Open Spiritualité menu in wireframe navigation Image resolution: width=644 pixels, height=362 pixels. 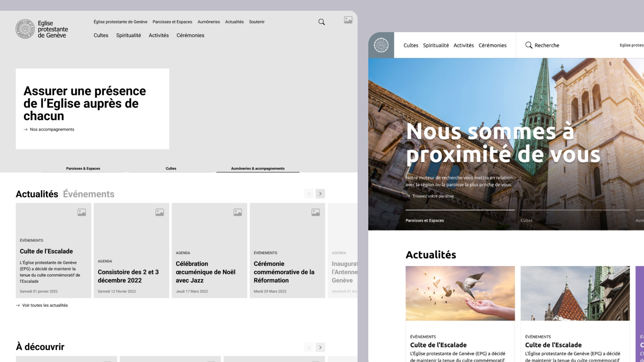coord(128,36)
